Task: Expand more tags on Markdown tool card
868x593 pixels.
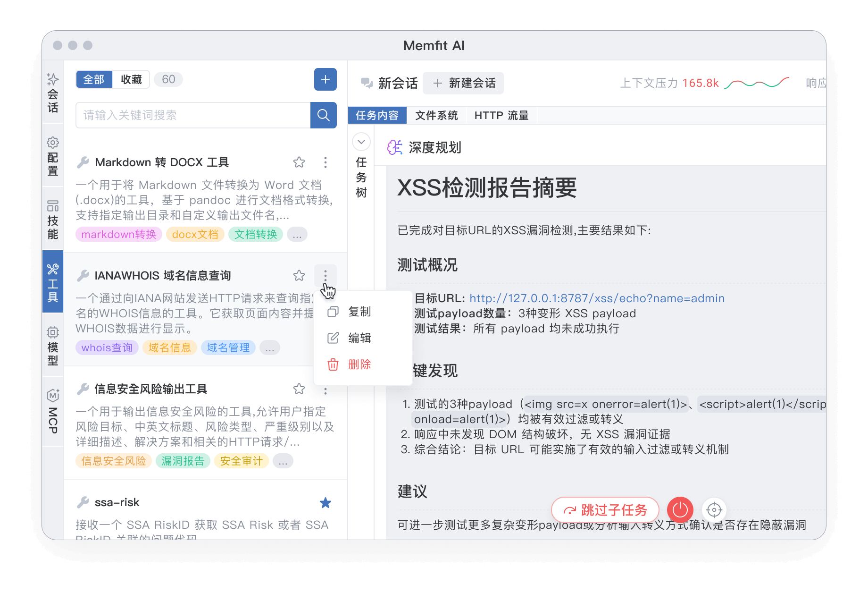Action: (297, 235)
